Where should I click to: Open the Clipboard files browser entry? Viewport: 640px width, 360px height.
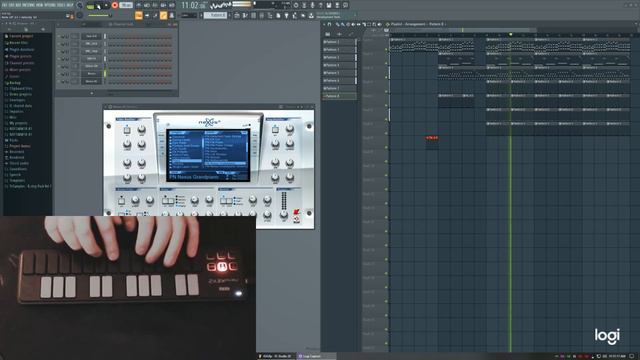point(20,88)
